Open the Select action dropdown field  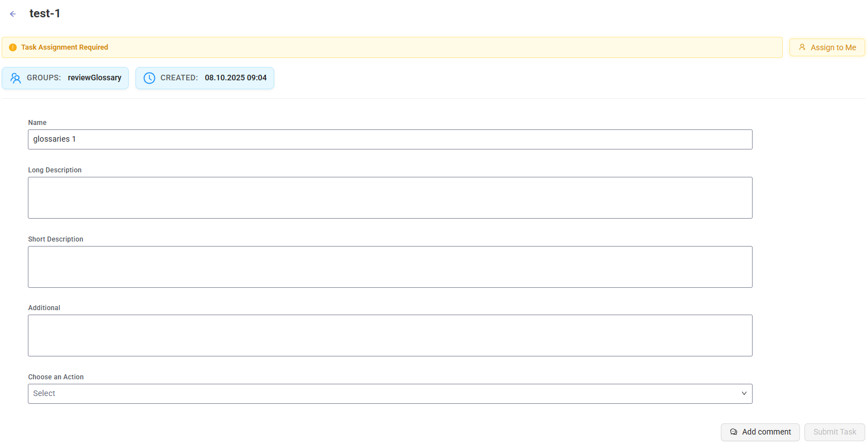coord(385,394)
